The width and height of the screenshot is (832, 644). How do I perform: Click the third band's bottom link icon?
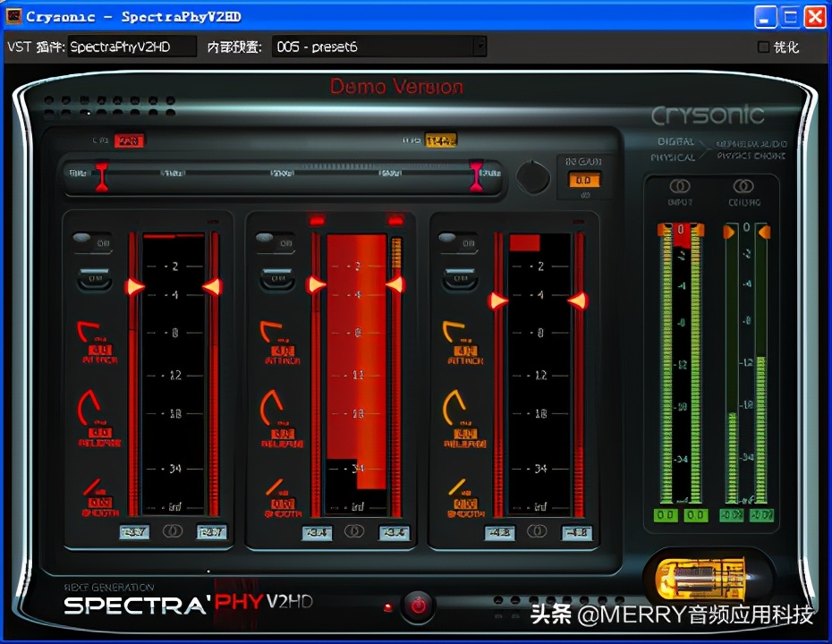(538, 531)
